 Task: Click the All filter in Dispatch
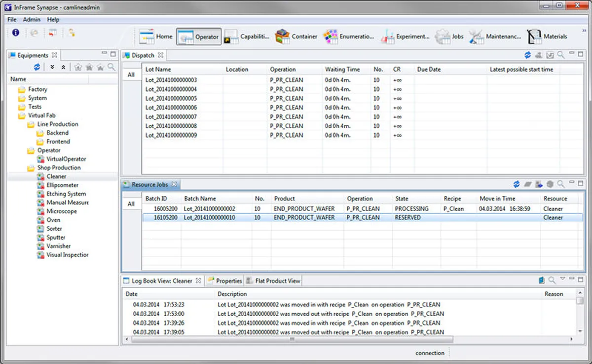[131, 75]
